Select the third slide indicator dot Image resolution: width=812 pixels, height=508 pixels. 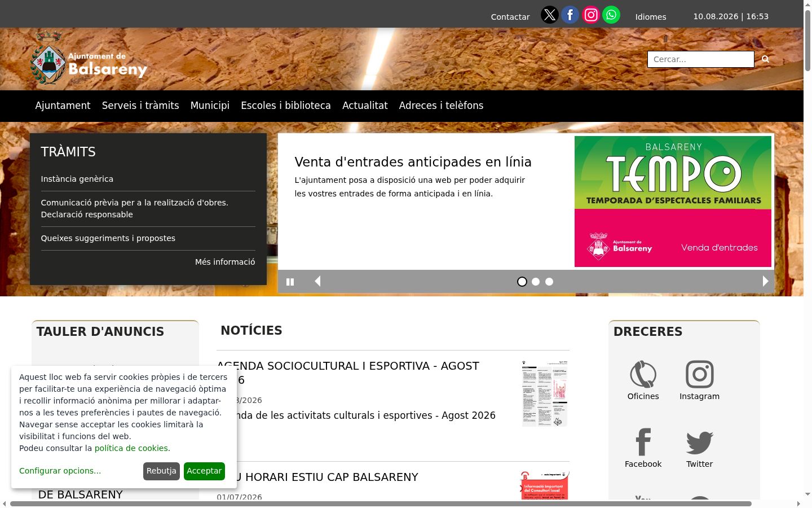549,282
